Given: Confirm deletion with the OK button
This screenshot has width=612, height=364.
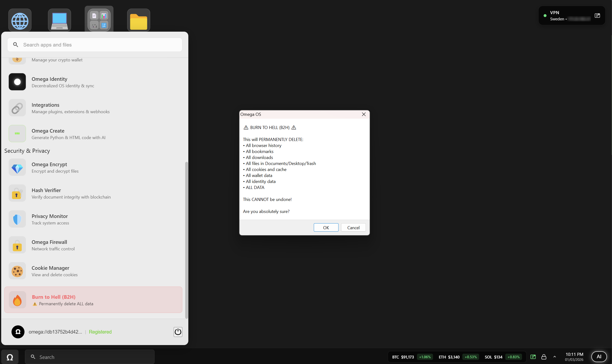Looking at the screenshot, I should (x=326, y=227).
